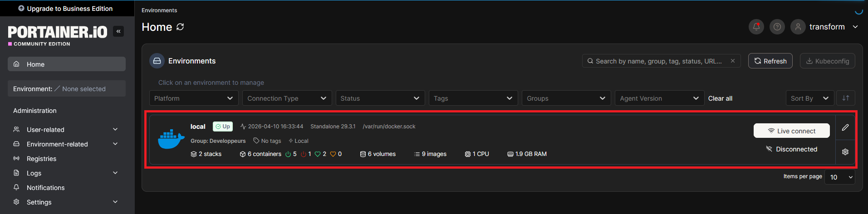Open the Groups filter dropdown
This screenshot has height=214, width=868.
coord(566,98)
